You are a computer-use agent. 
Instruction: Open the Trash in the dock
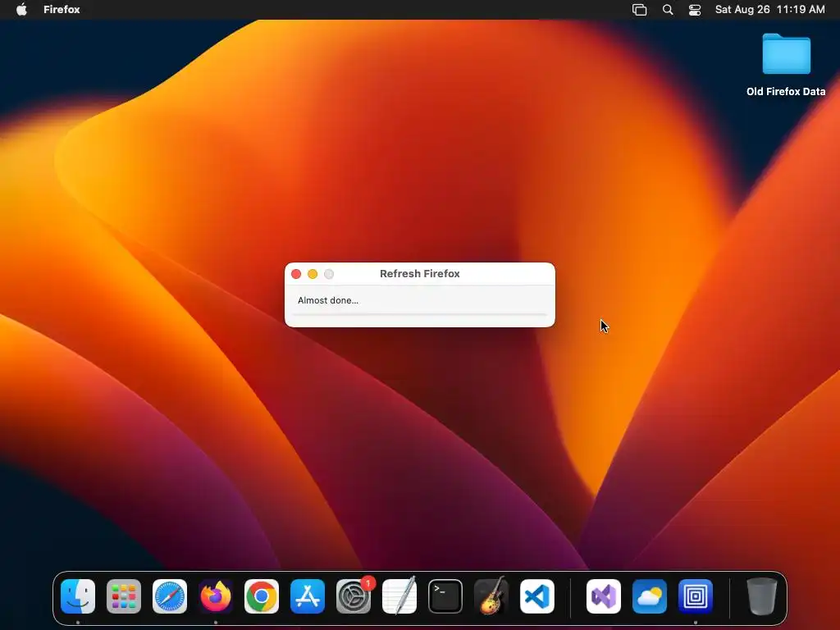tap(762, 596)
